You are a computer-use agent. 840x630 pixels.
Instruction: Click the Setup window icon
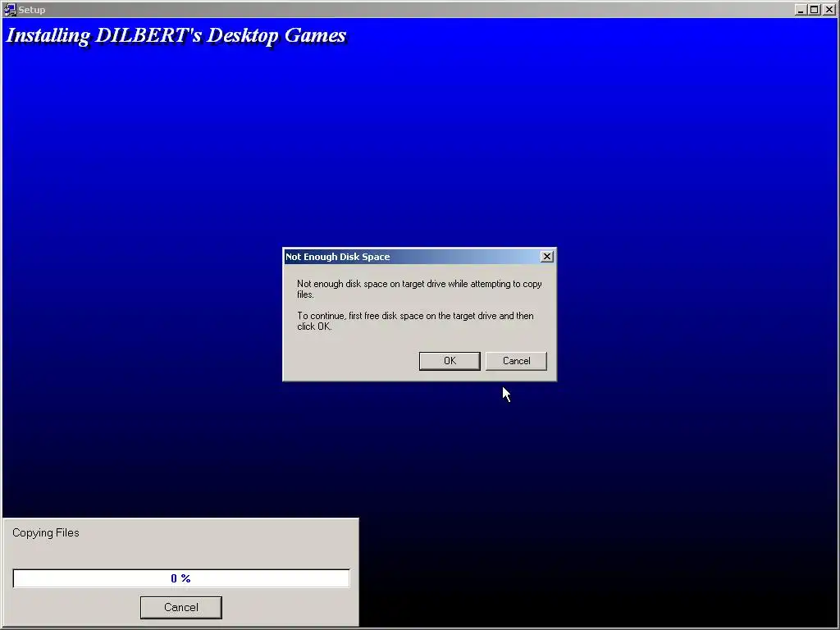(x=10, y=9)
